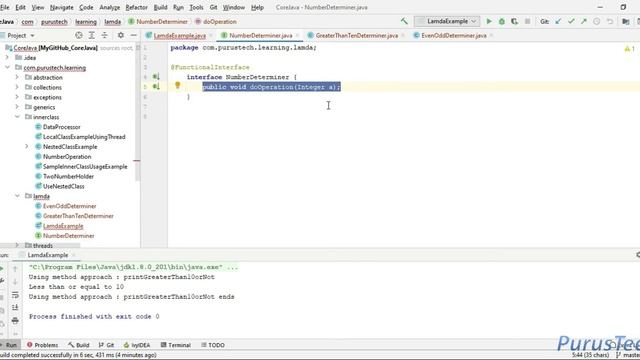
Task: Select UseNestedClass in project tree
Action: pos(64,186)
